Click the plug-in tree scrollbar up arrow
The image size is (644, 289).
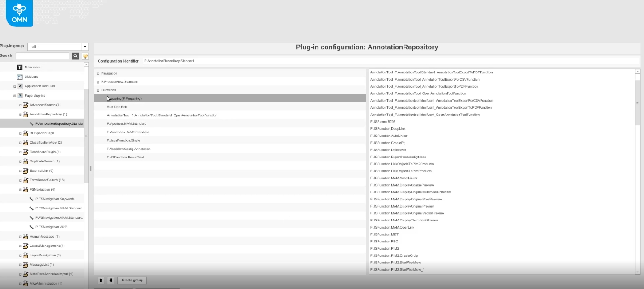[86, 64]
